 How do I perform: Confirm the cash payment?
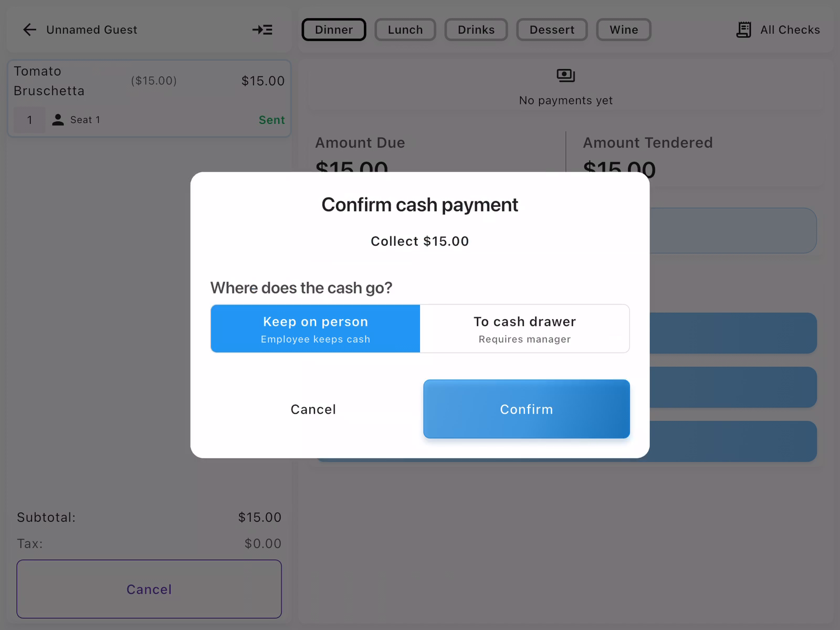(526, 409)
